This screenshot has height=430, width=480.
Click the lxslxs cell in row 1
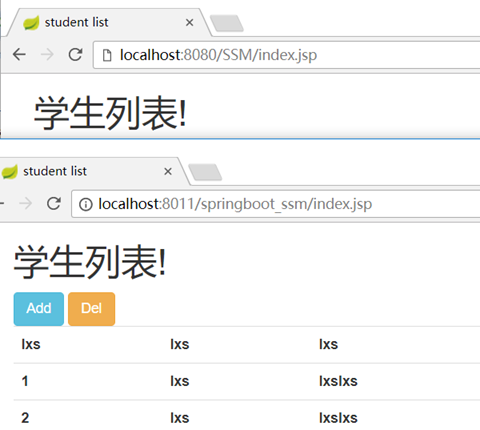tap(338, 381)
